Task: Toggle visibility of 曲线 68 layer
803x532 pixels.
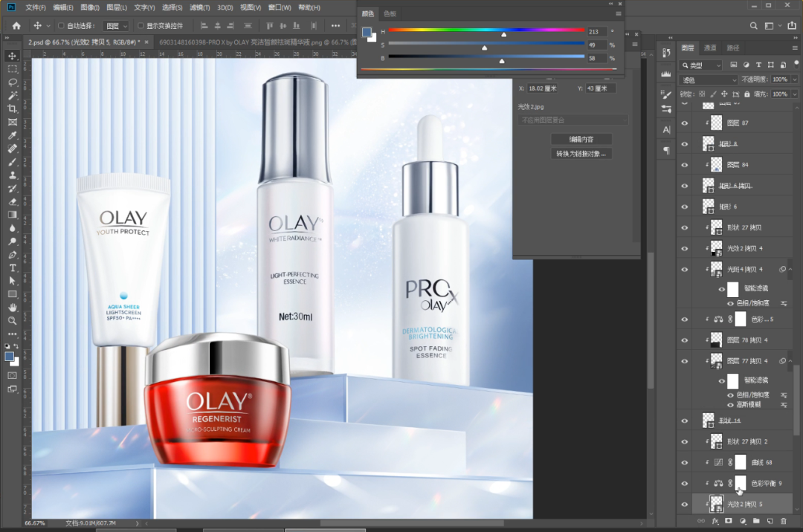Action: (685, 462)
